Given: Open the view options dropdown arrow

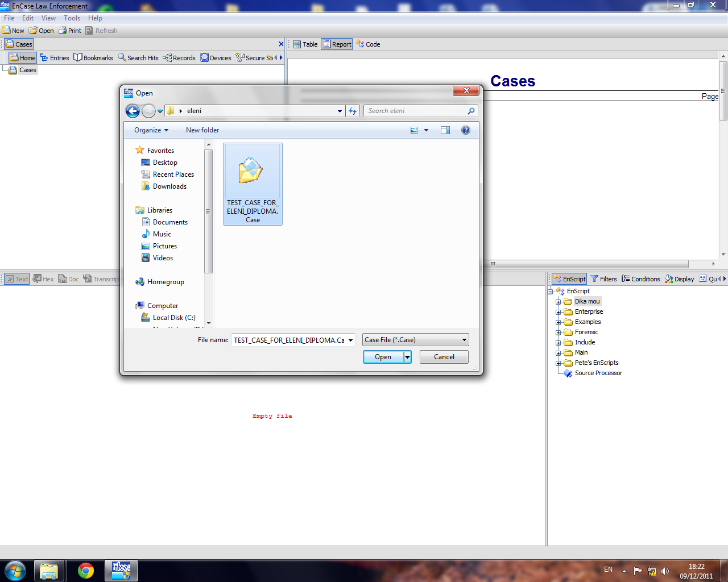Looking at the screenshot, I should click(426, 130).
